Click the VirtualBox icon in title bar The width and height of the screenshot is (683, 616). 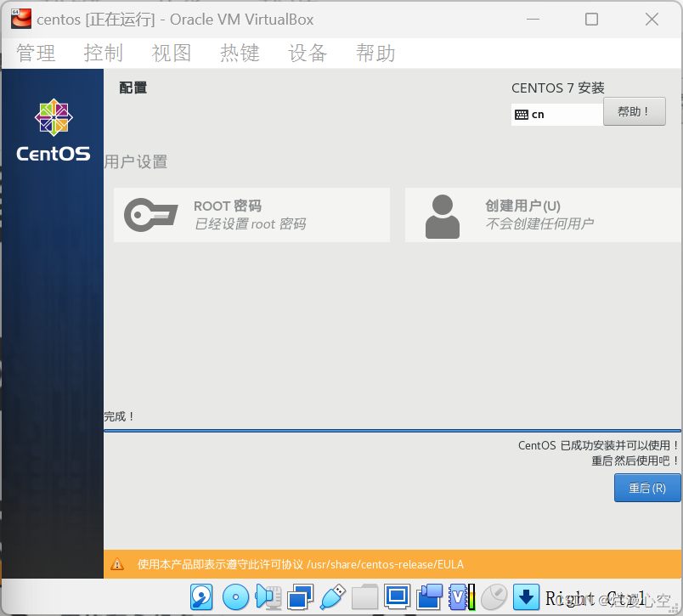click(x=21, y=19)
